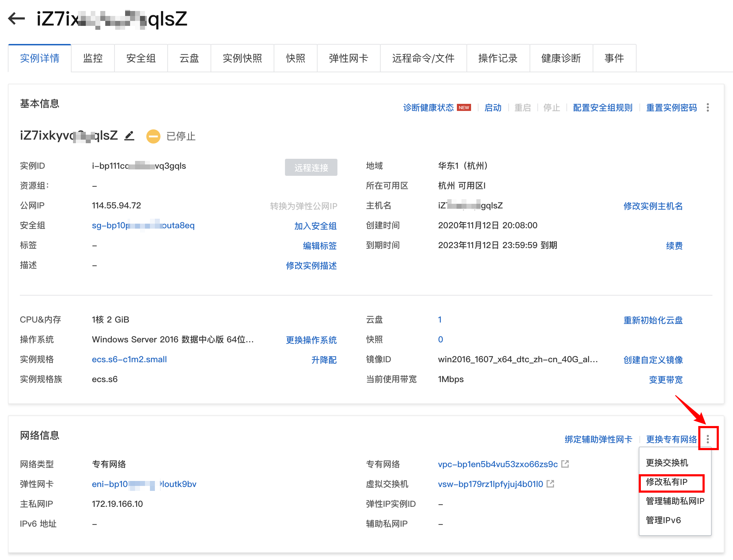Open the 实例快照 tab
The image size is (733, 560).
click(x=242, y=58)
